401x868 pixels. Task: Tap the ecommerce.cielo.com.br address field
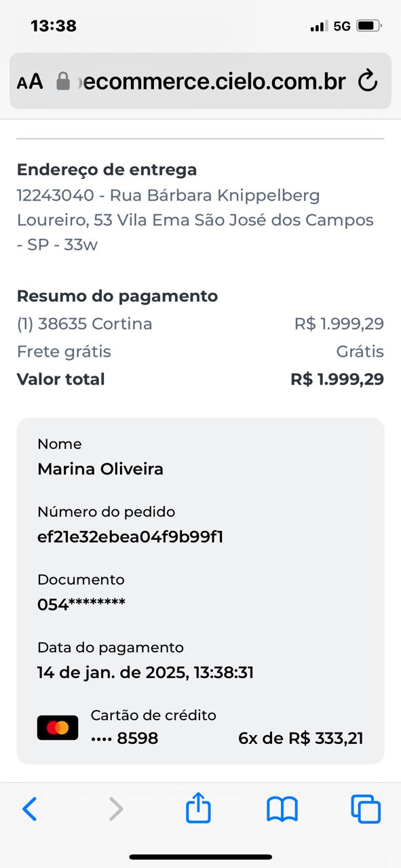[200, 81]
